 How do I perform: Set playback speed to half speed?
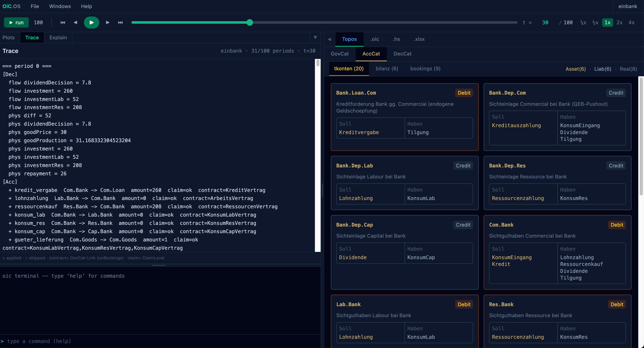tap(595, 23)
